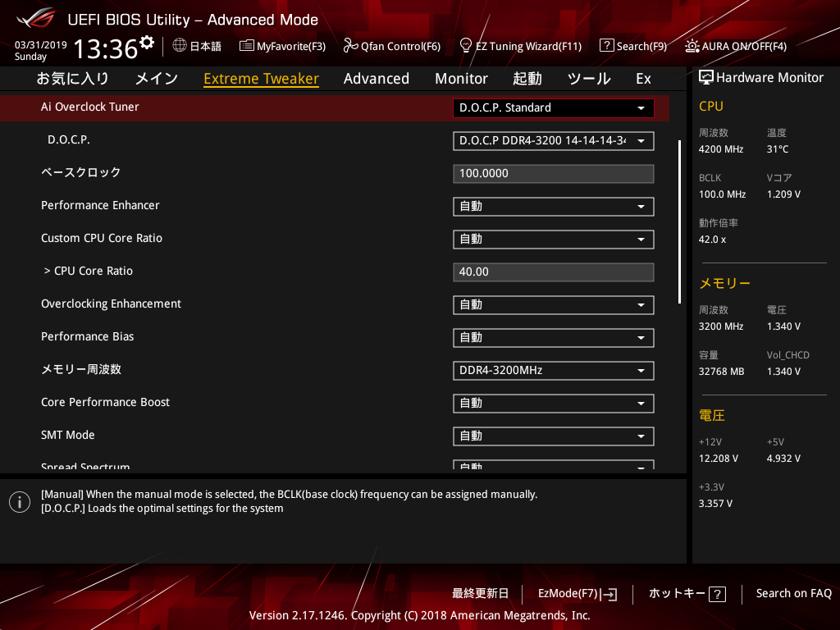Screen dimensions: 840x630
Task: Click the CPU 4200 MHz frequency value
Action: [x=721, y=149]
